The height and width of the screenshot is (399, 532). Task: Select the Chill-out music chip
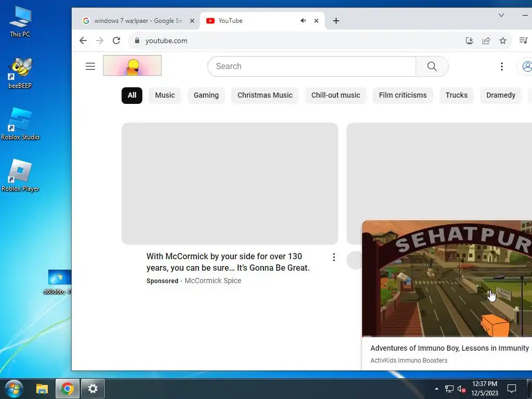click(336, 96)
